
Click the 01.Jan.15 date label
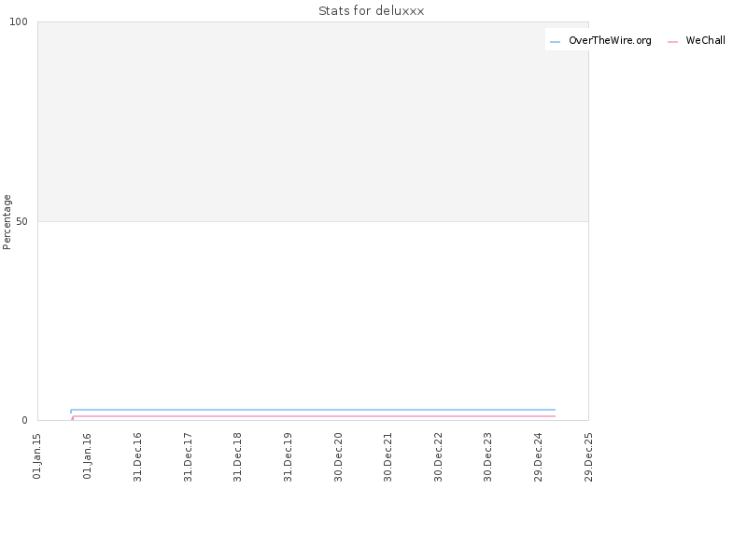[x=37, y=455]
